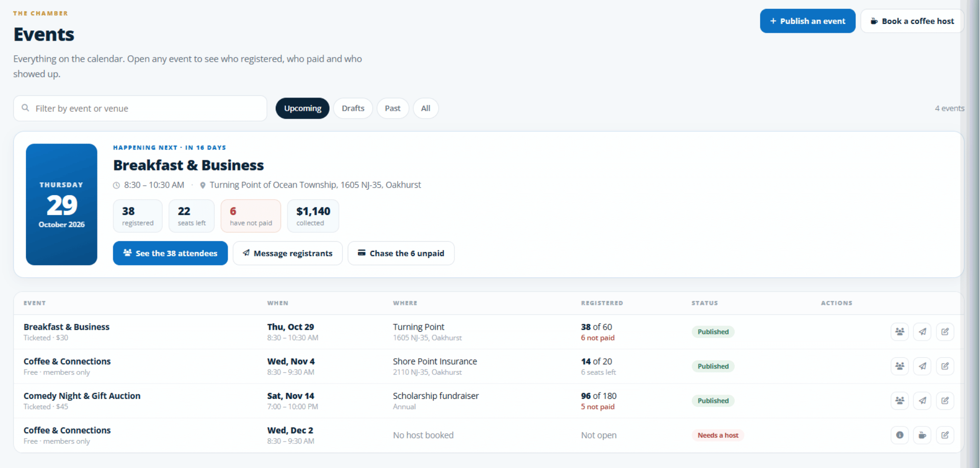Screen dimensions: 980x468
Task: Show All events tab
Action: coord(426,108)
